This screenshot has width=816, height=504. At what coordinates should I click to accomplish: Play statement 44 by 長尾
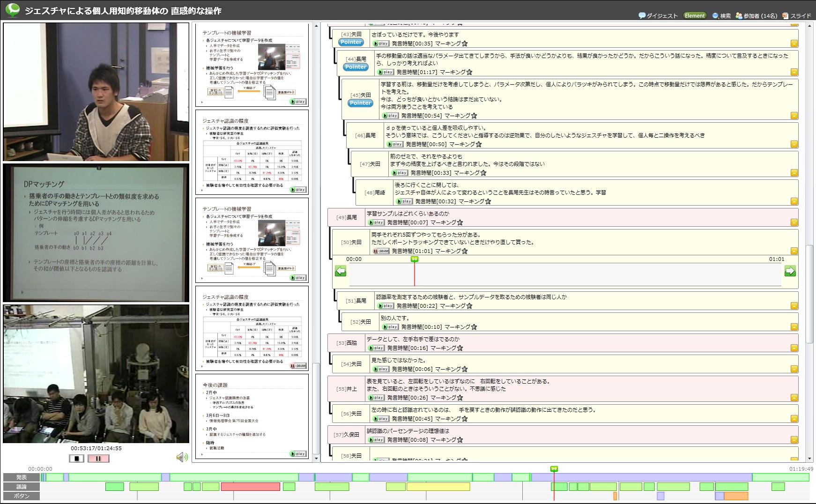(x=386, y=72)
